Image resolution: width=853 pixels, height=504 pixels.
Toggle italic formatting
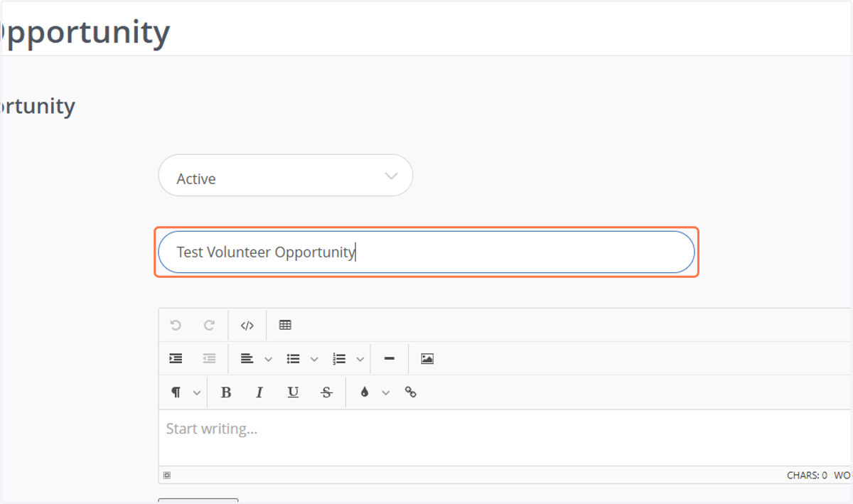click(x=259, y=392)
